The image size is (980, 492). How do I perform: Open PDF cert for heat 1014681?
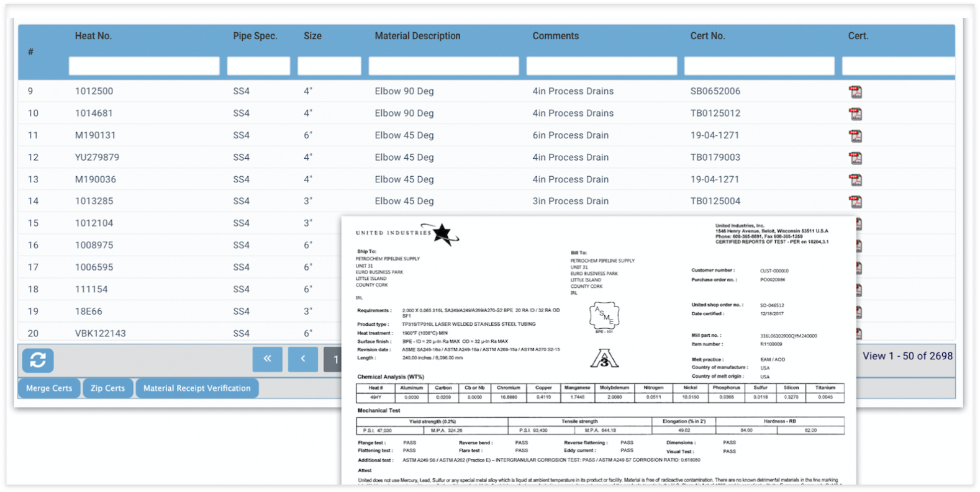point(855,114)
